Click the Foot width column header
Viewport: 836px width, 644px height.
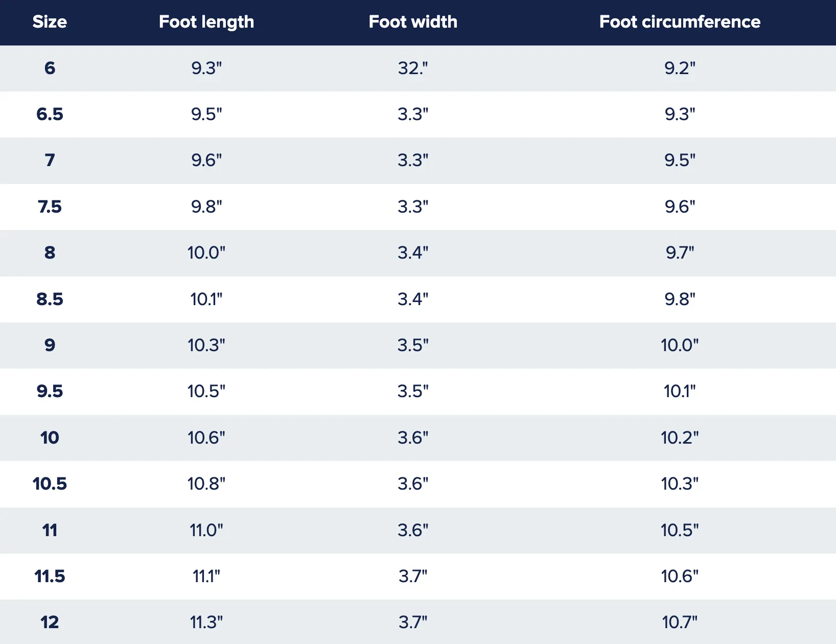coord(413,21)
